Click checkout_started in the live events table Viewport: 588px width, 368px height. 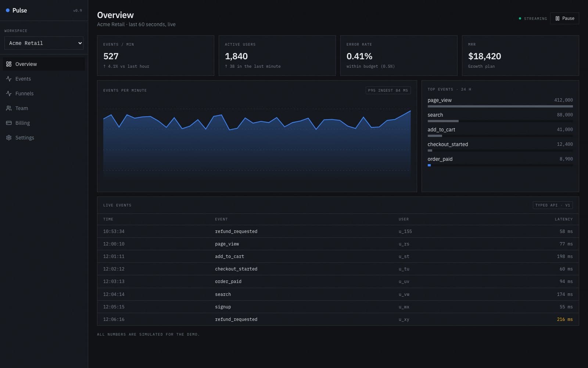tap(236, 269)
